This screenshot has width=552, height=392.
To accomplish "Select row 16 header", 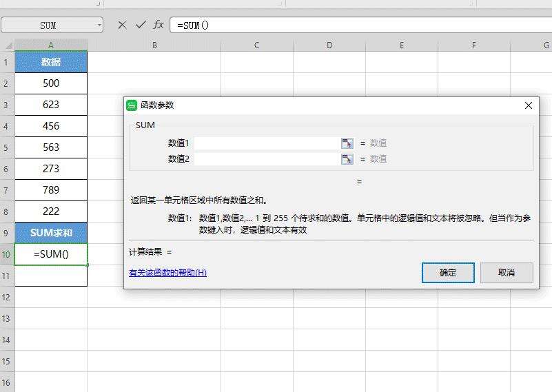I will (7, 382).
